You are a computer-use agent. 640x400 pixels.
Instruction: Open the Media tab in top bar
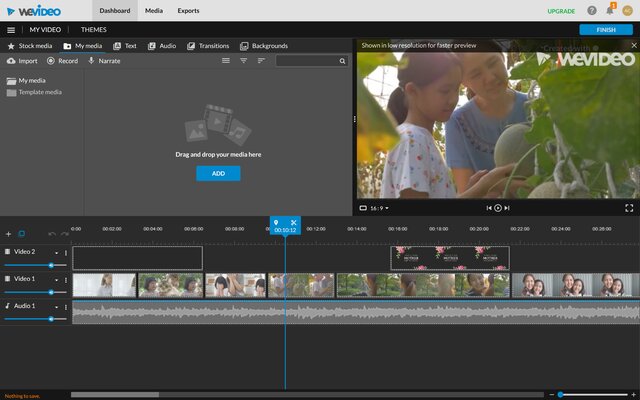tap(154, 11)
